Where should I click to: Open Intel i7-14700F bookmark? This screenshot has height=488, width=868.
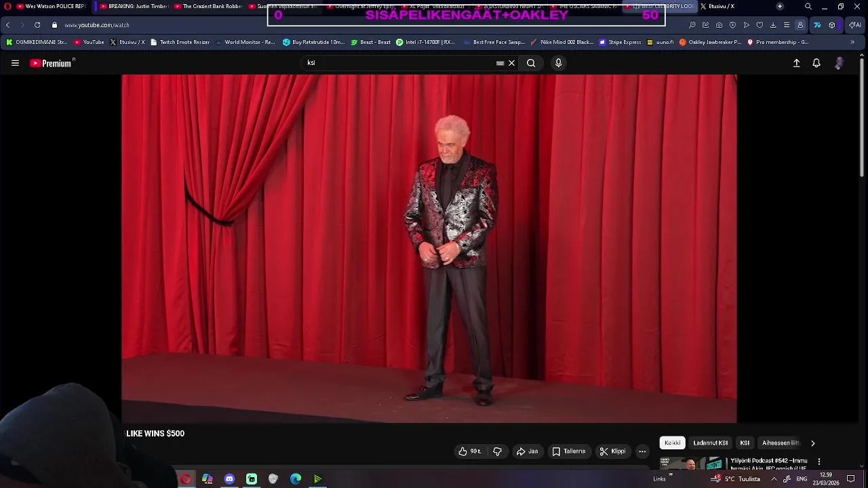425,42
